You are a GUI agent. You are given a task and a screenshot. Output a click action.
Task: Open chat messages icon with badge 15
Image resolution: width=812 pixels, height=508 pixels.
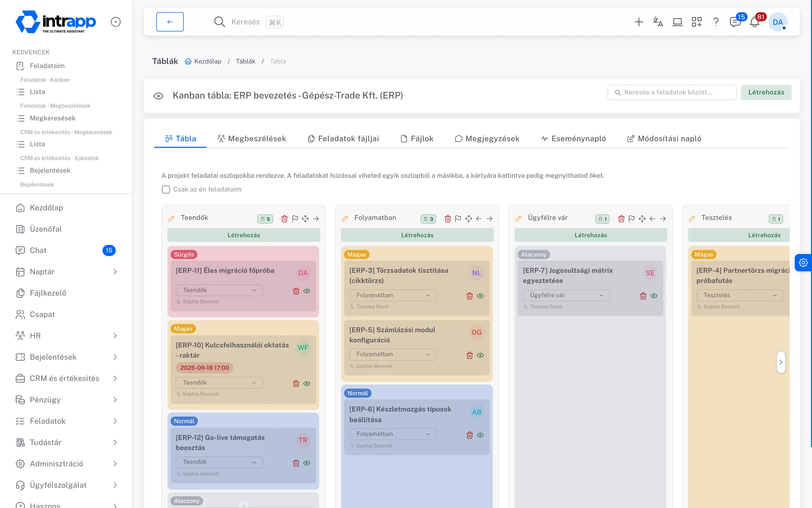(x=736, y=22)
